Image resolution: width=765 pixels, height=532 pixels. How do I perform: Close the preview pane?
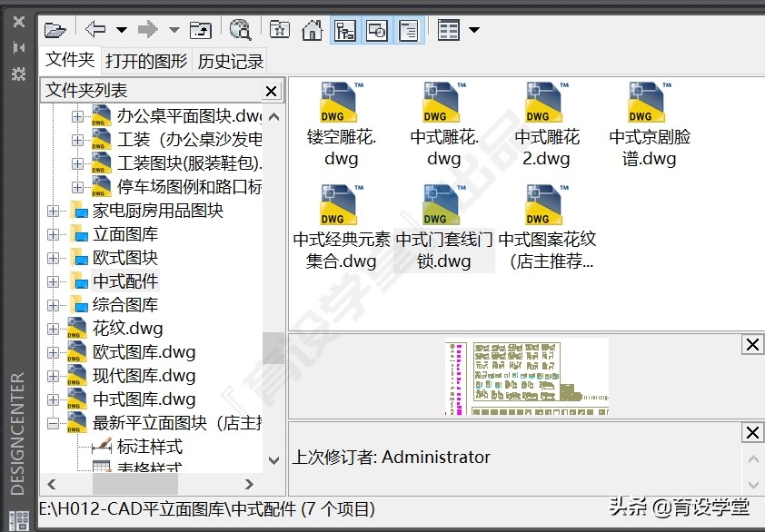coord(752,344)
